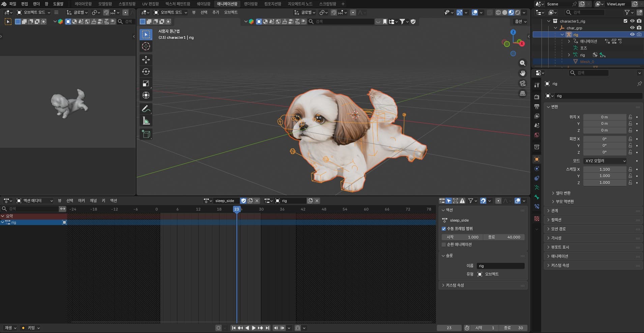Enable the cyclic animation checkbox
The width and height of the screenshot is (644, 333).
pyautogui.click(x=444, y=245)
